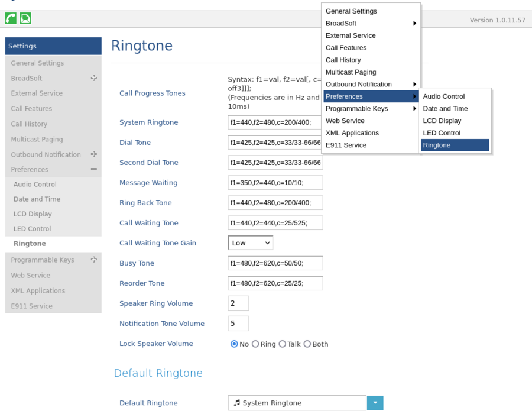Viewport: 532px width, 414px height.
Task: Click the Settings sidebar header
Action: point(53,46)
